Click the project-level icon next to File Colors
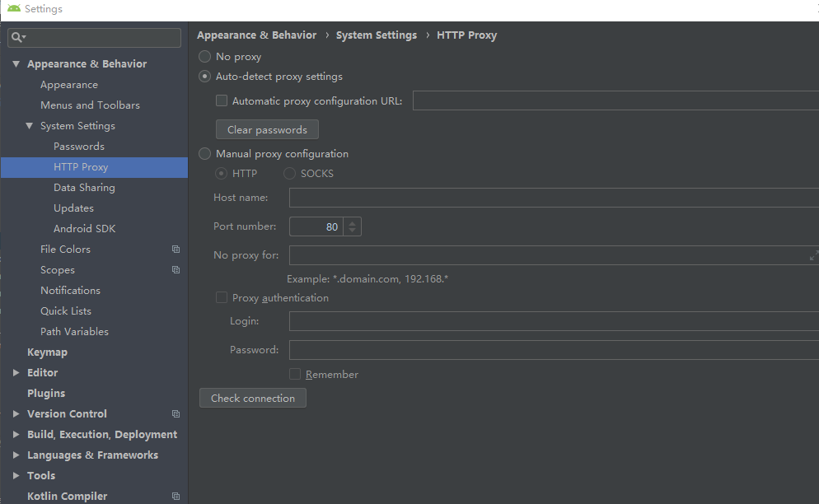819x504 pixels. tap(175, 249)
